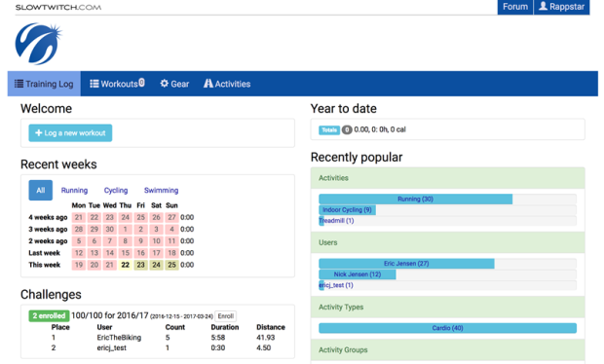Click the Running (30) progress bar
Screen dimensions: 604x364
coord(415,199)
